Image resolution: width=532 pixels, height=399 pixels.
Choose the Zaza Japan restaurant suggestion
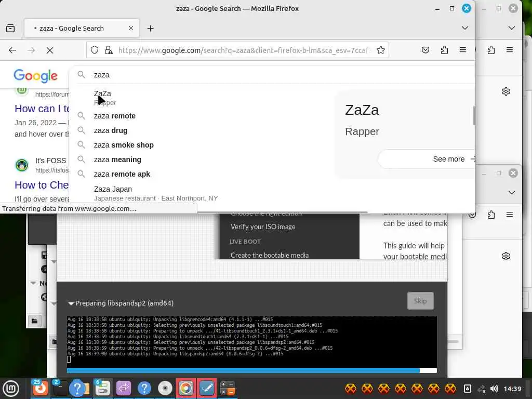pyautogui.click(x=200, y=193)
